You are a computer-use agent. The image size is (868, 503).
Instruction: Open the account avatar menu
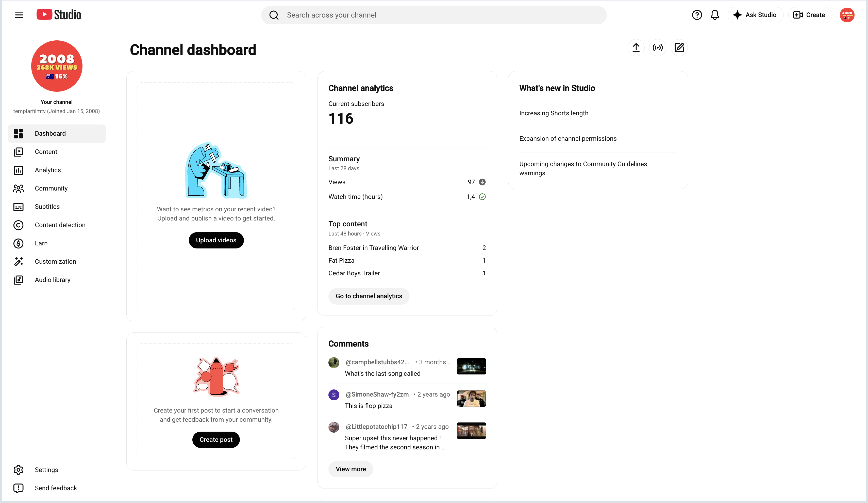tap(847, 15)
